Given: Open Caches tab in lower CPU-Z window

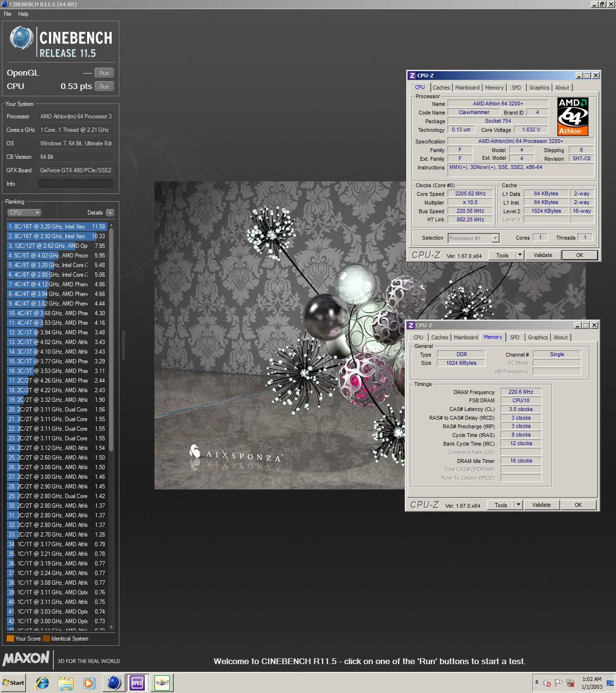Looking at the screenshot, I should click(x=439, y=337).
